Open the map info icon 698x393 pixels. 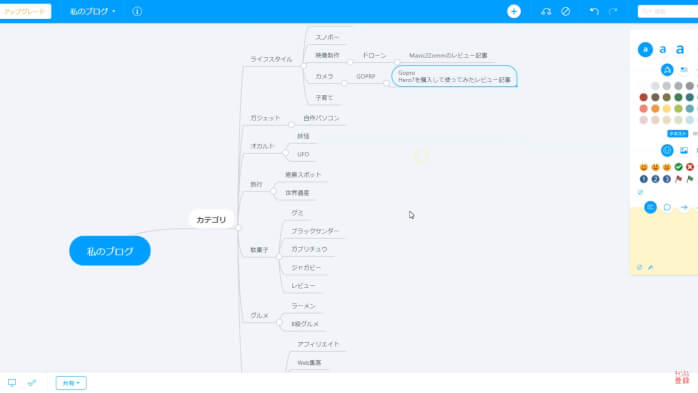tap(137, 12)
